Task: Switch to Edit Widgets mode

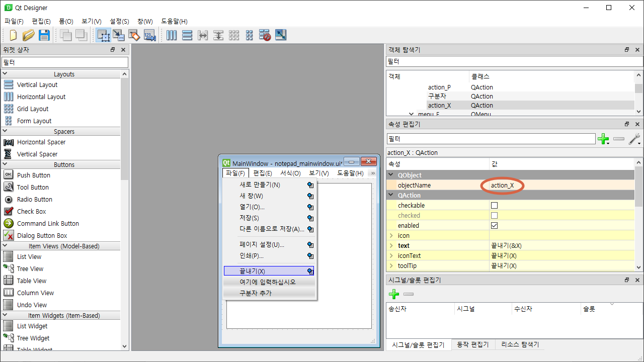Action: tap(104, 35)
